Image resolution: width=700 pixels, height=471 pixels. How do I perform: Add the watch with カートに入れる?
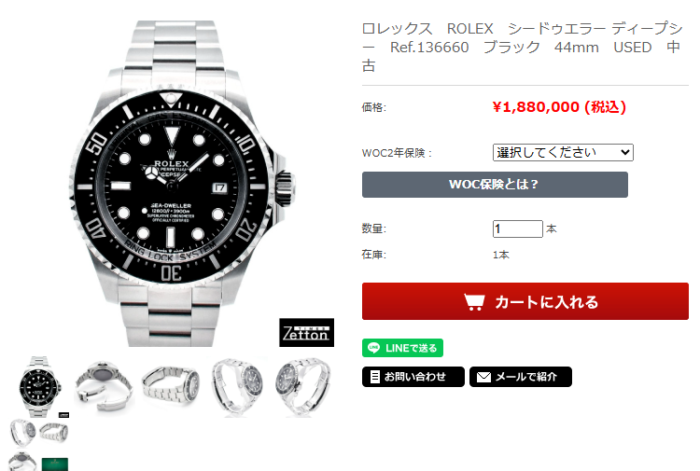pos(525,301)
